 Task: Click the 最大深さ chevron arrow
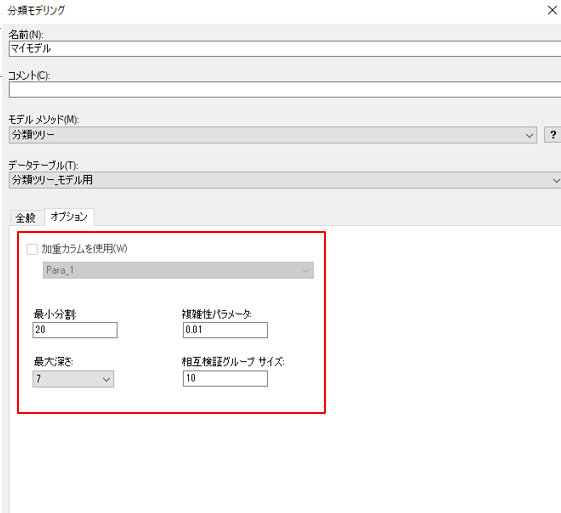(x=106, y=379)
